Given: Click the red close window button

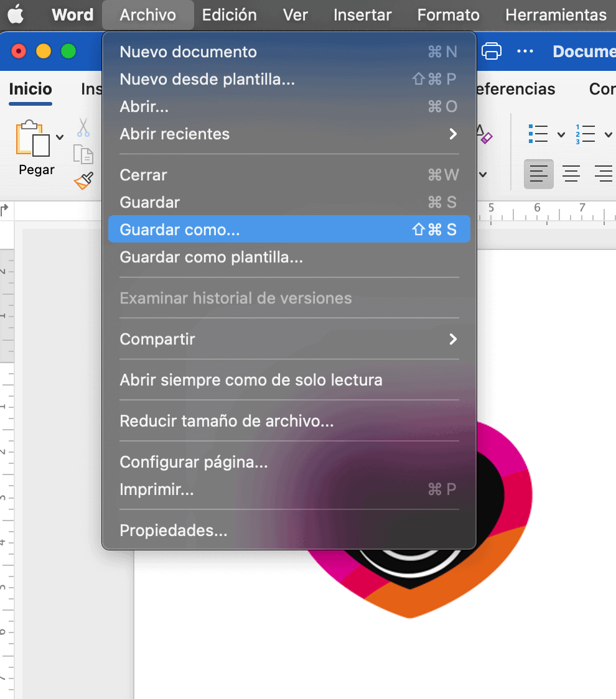Looking at the screenshot, I should coord(19,51).
